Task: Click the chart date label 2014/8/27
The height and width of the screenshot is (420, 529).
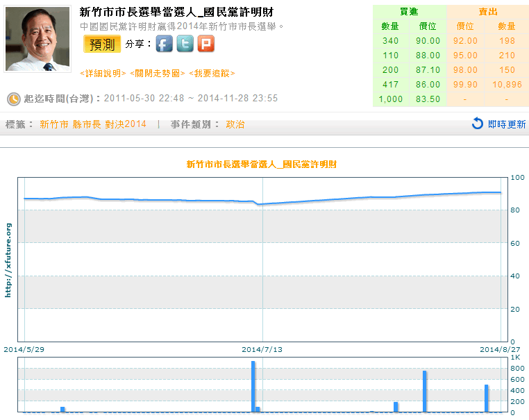Action: 500,349
